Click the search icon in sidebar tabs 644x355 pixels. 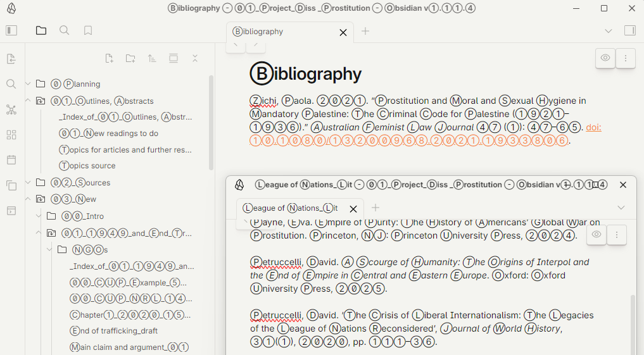tap(64, 30)
